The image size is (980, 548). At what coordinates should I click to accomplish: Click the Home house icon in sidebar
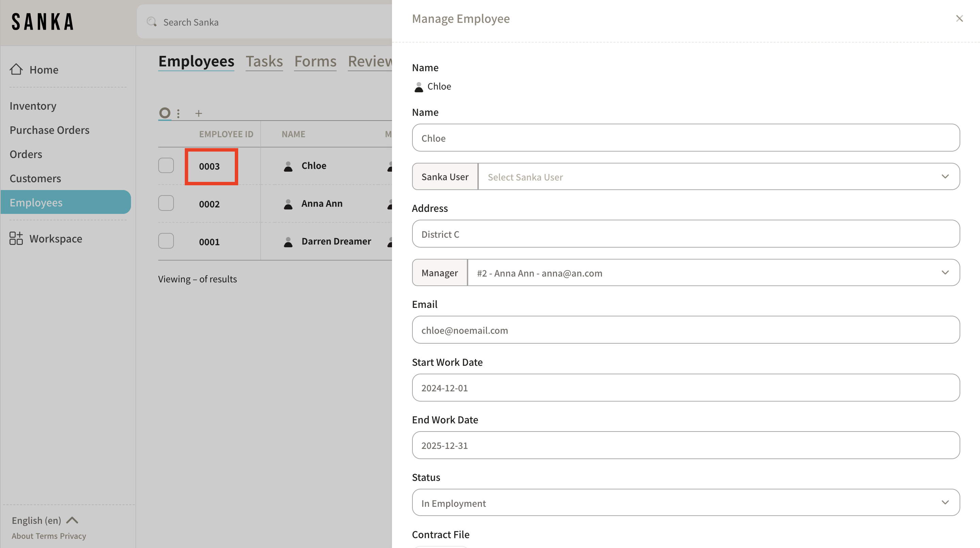coord(16,69)
